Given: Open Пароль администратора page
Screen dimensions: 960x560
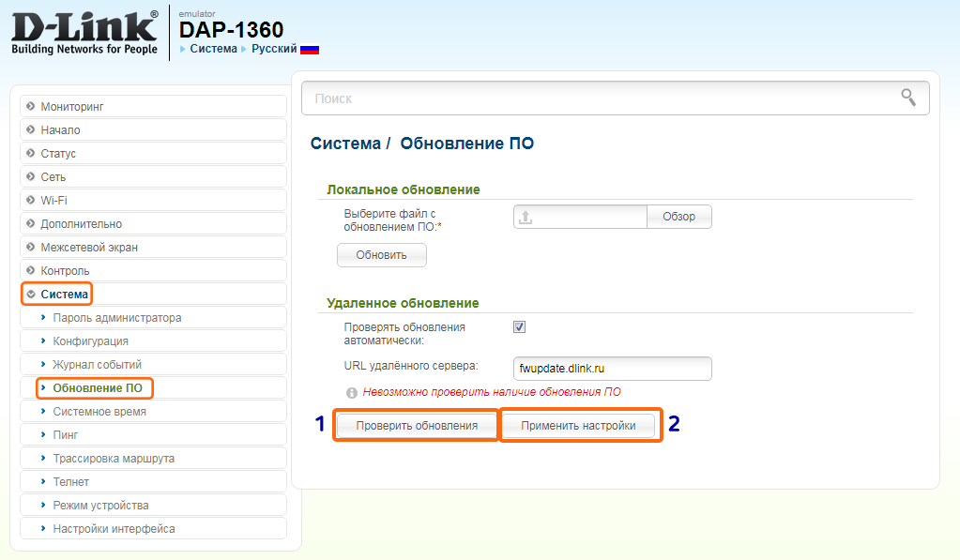Looking at the screenshot, I should (116, 318).
